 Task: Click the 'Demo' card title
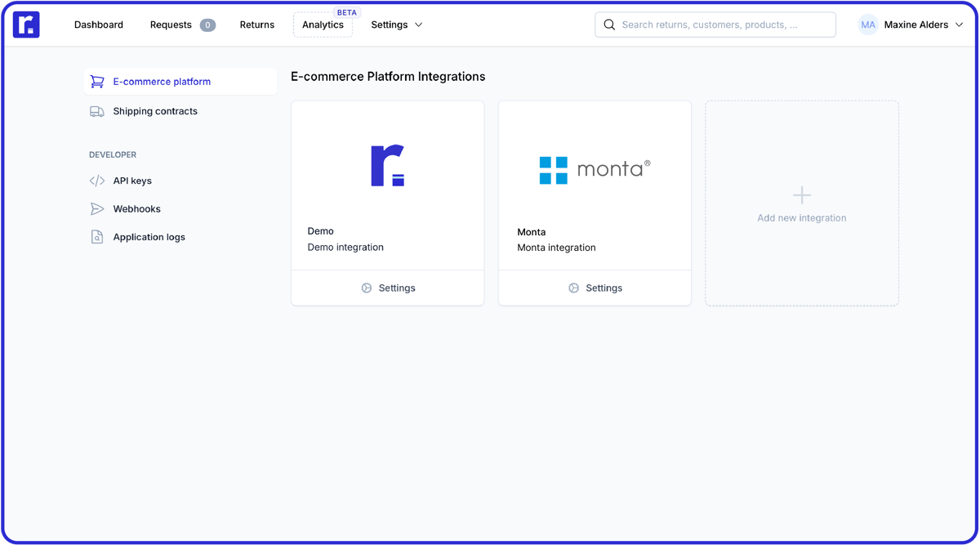pyautogui.click(x=321, y=231)
